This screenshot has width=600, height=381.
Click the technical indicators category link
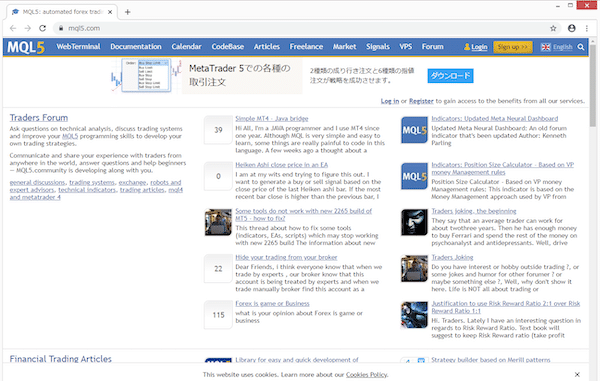[x=87, y=190]
